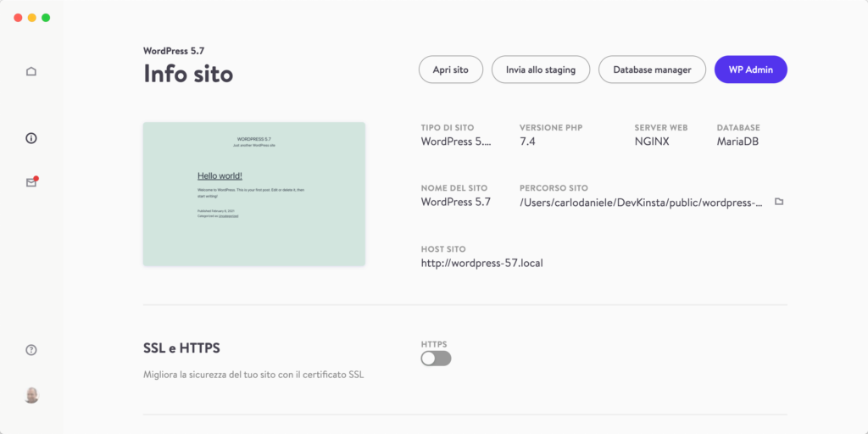Screen dimensions: 868x434
Task: Launch WP Admin button
Action: coord(751,70)
